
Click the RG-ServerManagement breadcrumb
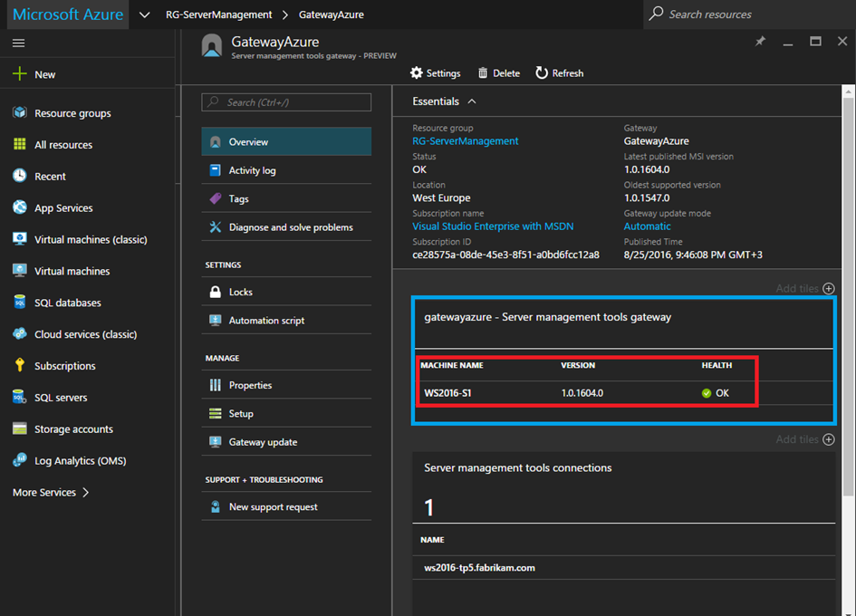(x=219, y=14)
